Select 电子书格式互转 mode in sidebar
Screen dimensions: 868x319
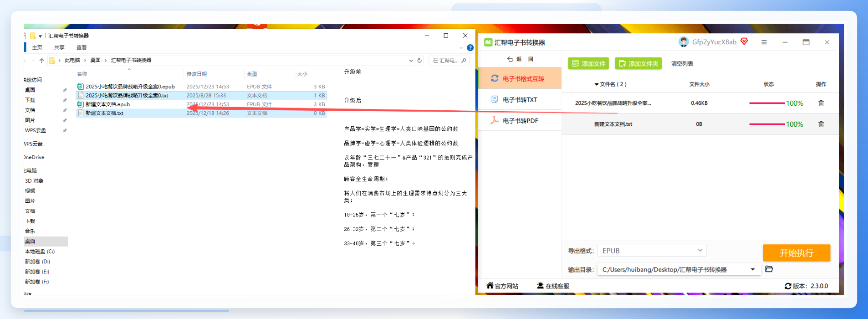(520, 78)
